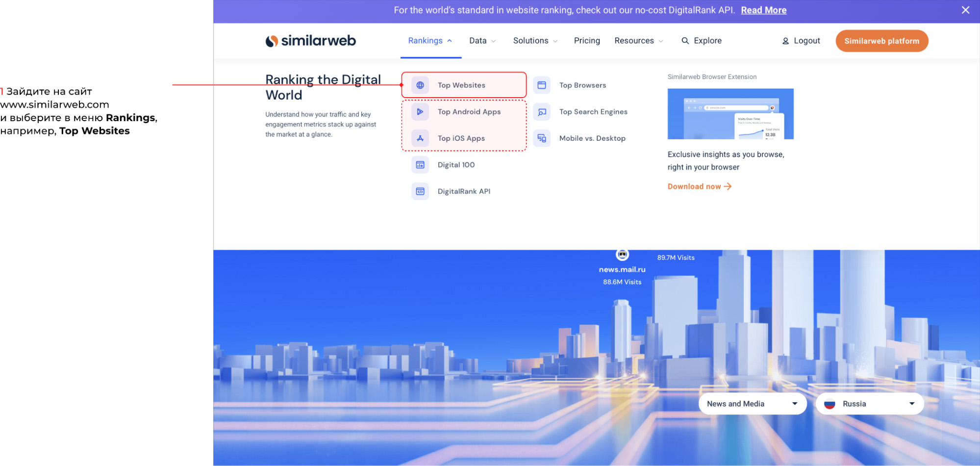Click the Top iOS Apps icon
This screenshot has width=980, height=466.
click(x=420, y=138)
